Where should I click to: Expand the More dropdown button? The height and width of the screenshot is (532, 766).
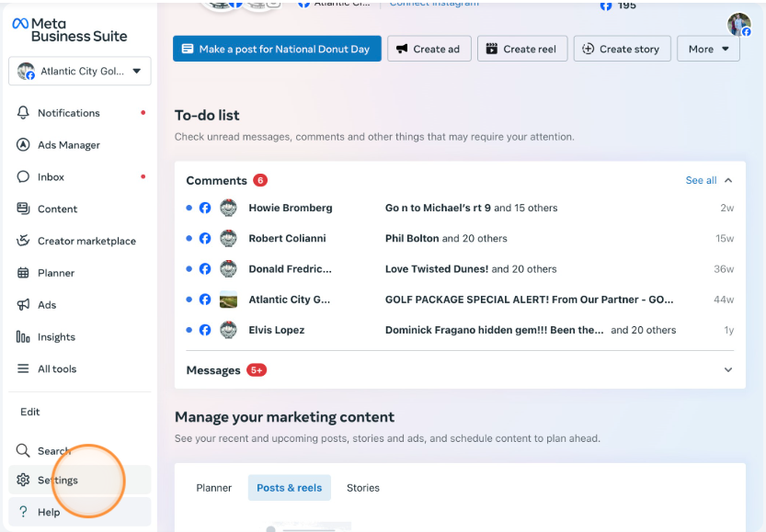tap(708, 50)
